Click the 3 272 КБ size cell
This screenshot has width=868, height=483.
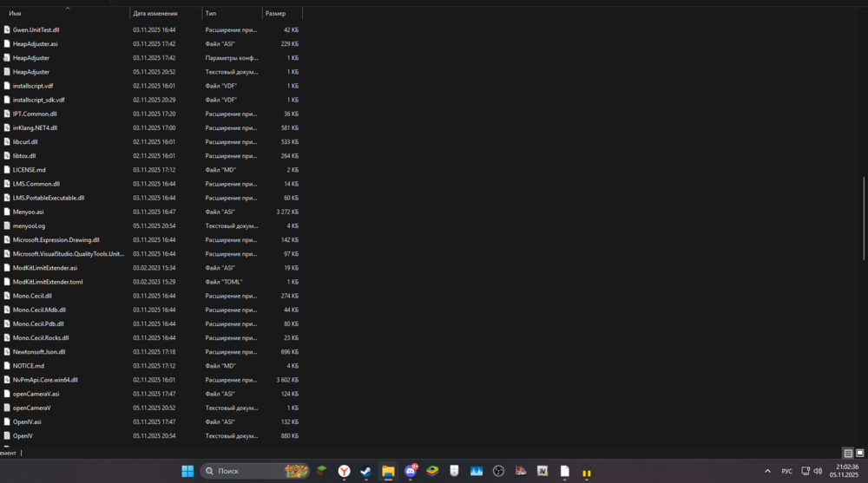point(287,212)
